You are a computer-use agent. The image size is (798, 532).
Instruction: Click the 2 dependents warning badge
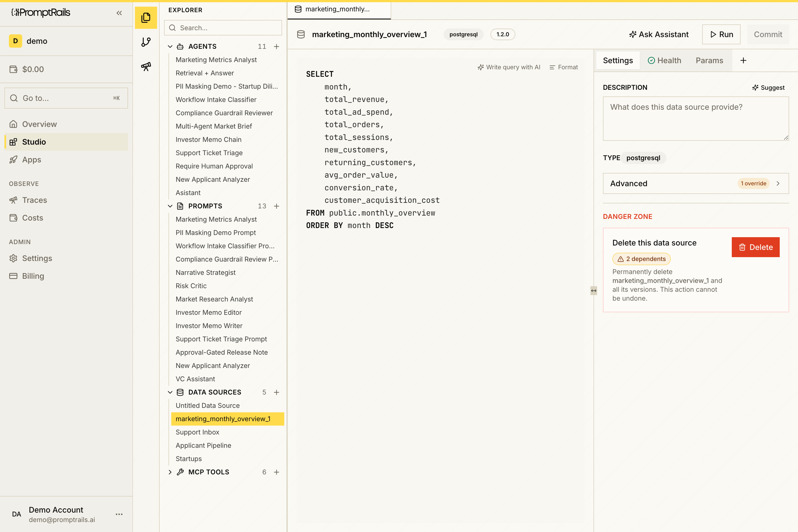click(641, 259)
